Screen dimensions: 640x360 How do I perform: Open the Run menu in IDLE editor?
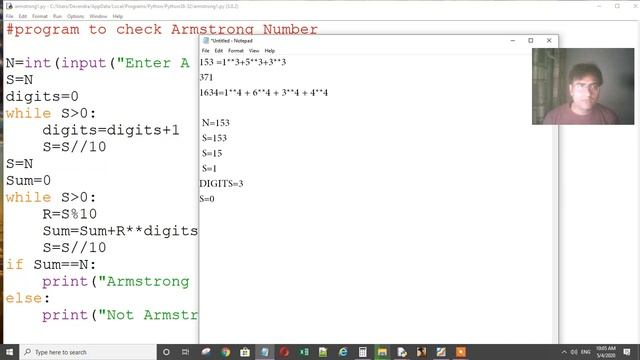57,16
